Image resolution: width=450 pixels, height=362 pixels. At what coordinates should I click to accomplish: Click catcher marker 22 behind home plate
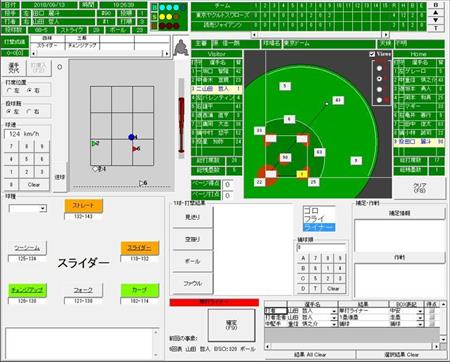point(259,182)
